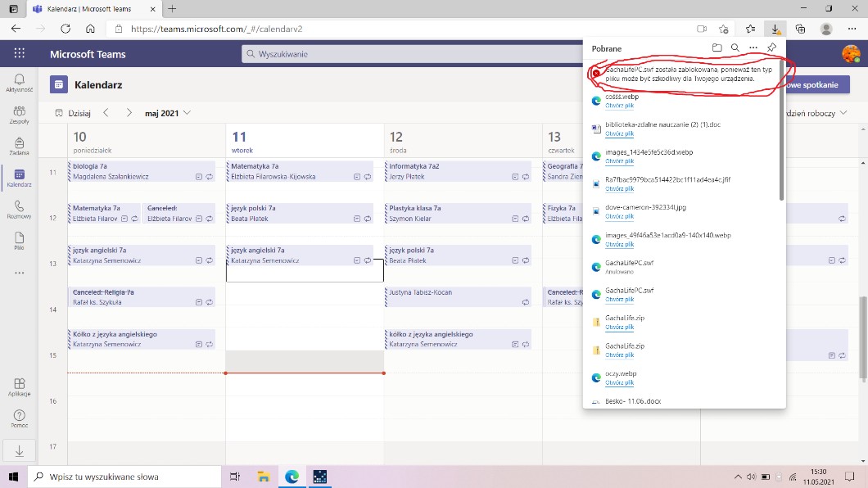Jump to Dzisiaj in the calendar

[x=73, y=113]
